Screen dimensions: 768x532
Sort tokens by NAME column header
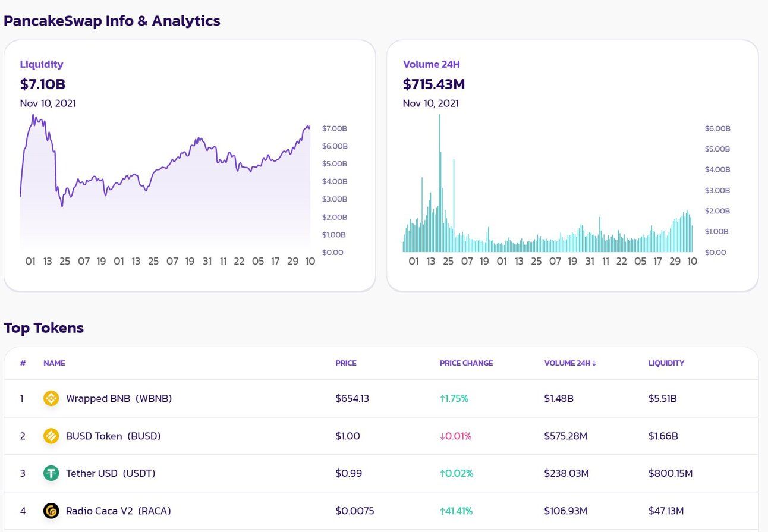point(54,363)
